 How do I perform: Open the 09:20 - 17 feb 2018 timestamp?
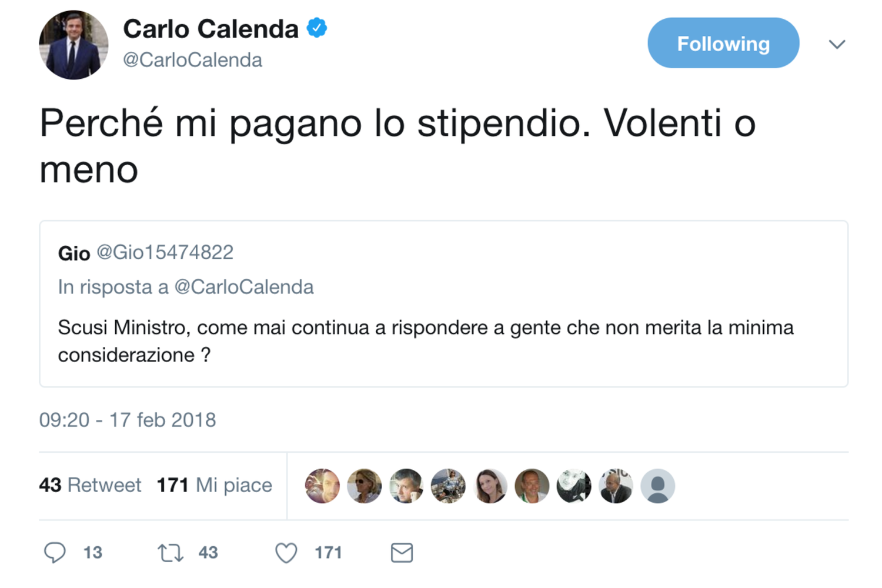coord(128,420)
